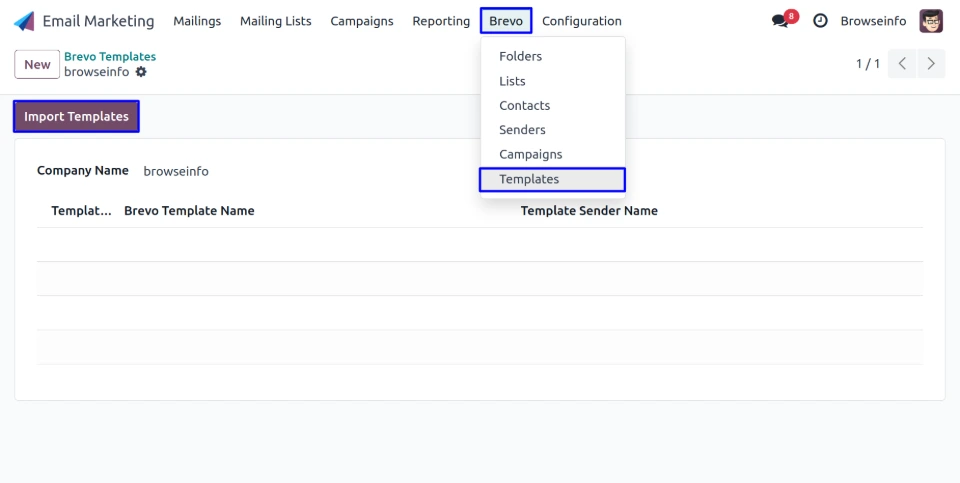The width and height of the screenshot is (960, 483).
Task: Select Templates in the Brevo dropdown
Action: (529, 179)
